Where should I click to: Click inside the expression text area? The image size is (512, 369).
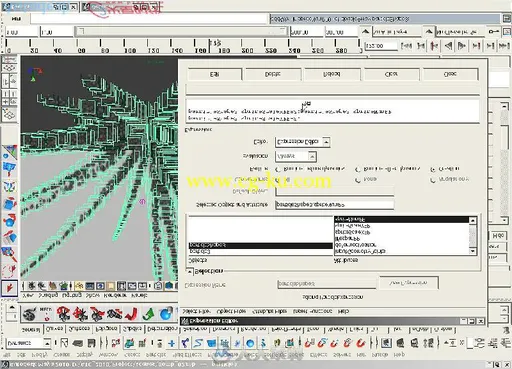point(333,111)
